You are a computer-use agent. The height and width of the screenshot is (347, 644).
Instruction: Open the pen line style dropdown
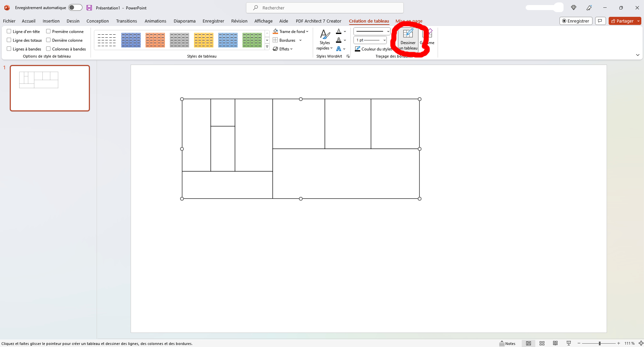pyautogui.click(x=387, y=31)
